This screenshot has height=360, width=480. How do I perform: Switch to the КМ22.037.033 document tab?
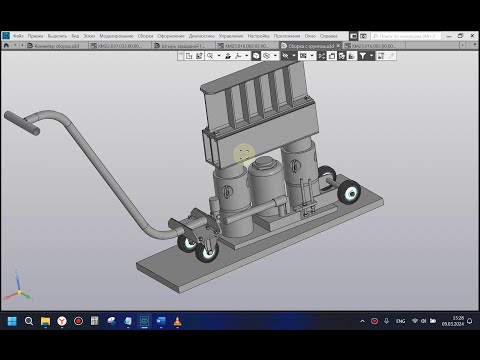120,46
